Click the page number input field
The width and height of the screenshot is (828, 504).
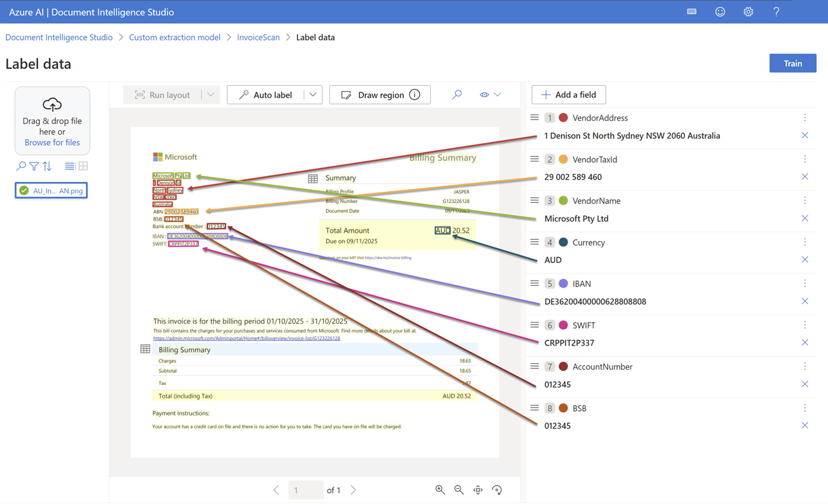click(x=305, y=490)
